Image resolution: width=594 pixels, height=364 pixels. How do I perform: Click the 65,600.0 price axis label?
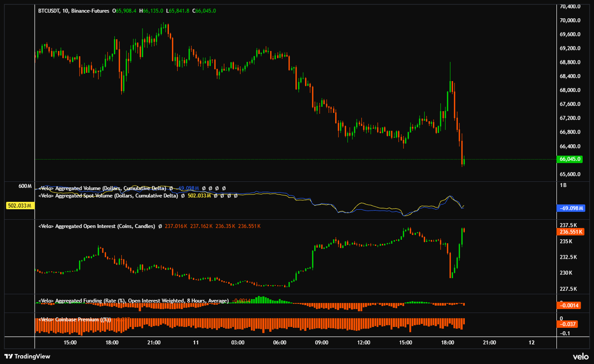(569, 174)
